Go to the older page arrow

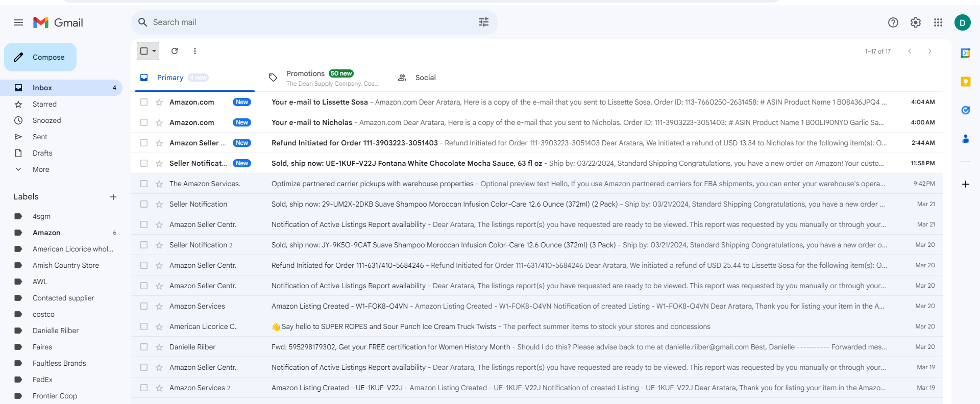coord(930,51)
